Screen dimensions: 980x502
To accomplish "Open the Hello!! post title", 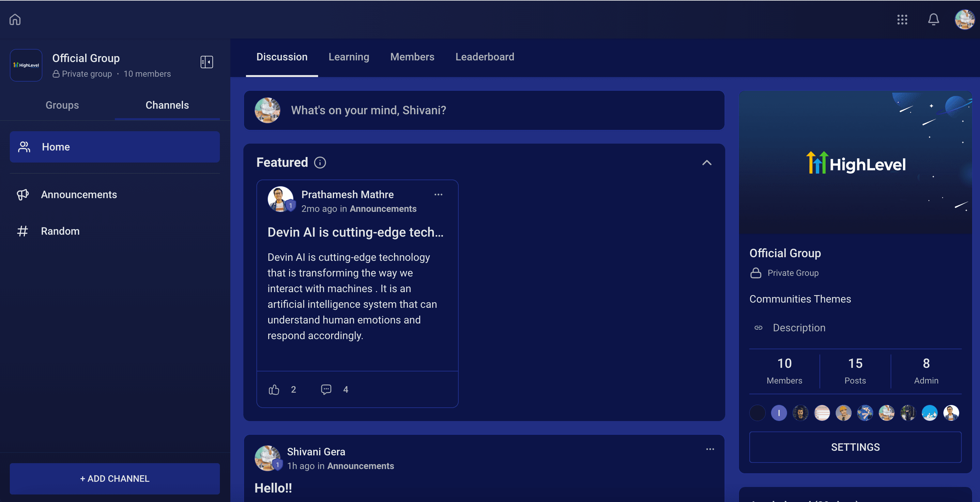I will click(273, 488).
